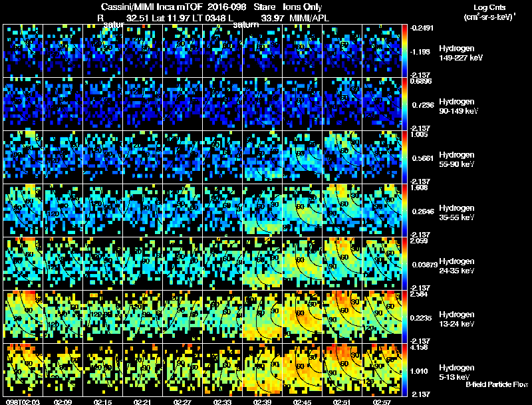532x405 pixels.
Task: Click the colorbar midpoint value -1.193
Action: (420, 52)
